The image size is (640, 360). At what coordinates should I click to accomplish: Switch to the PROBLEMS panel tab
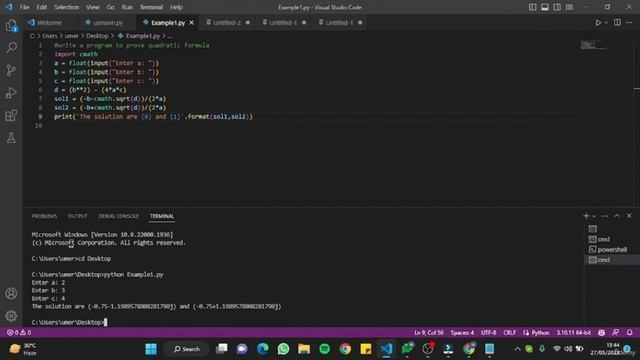tap(44, 216)
